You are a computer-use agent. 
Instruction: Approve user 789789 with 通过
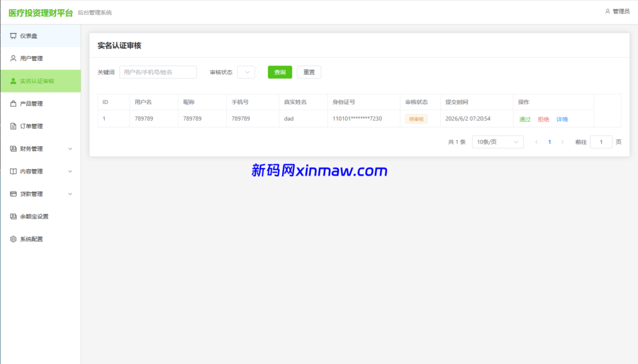tap(525, 119)
